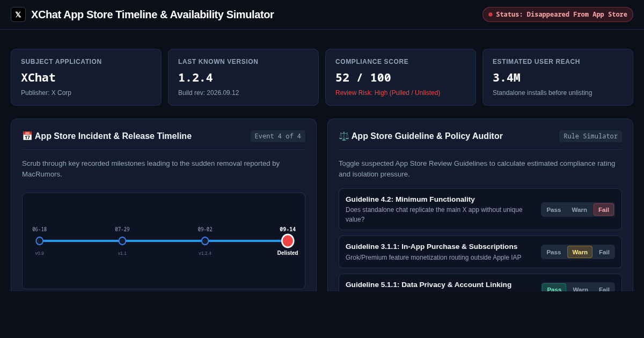Click the calendar icon beside the timeline title
This screenshot has width=644, height=338.
[x=27, y=136]
